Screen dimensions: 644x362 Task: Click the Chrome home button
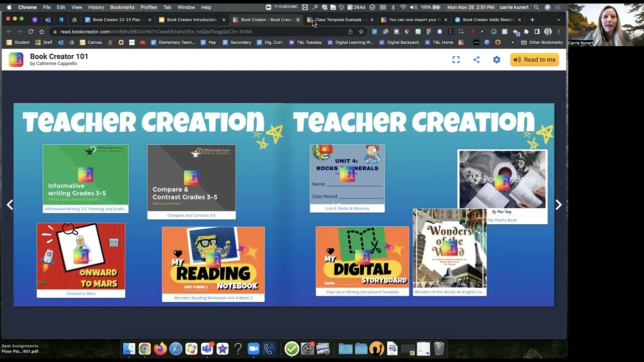click(x=42, y=31)
